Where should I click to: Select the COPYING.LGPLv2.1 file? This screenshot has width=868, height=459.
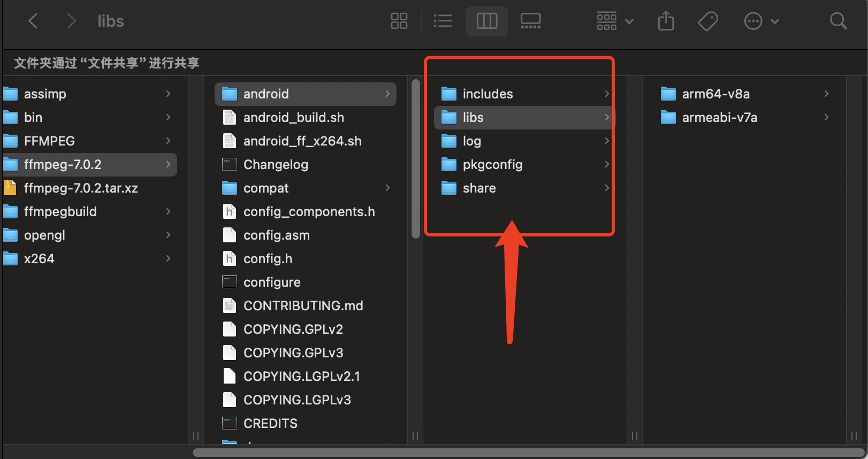point(306,377)
